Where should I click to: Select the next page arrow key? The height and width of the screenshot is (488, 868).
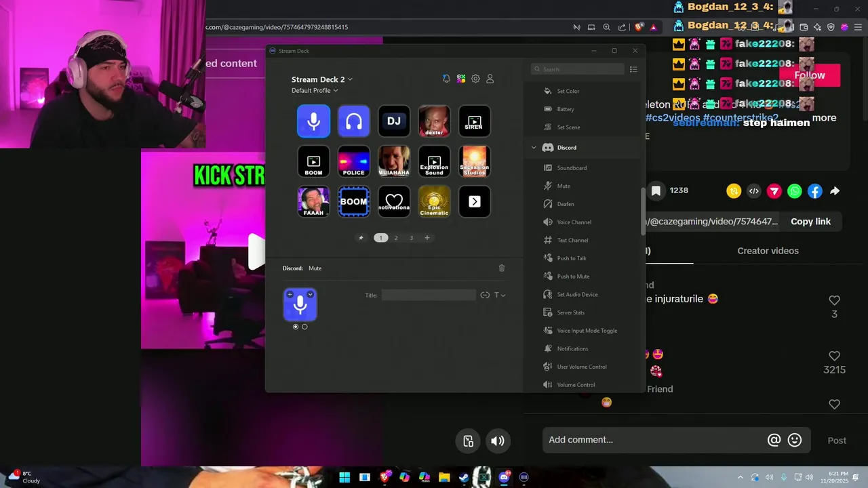pos(474,201)
